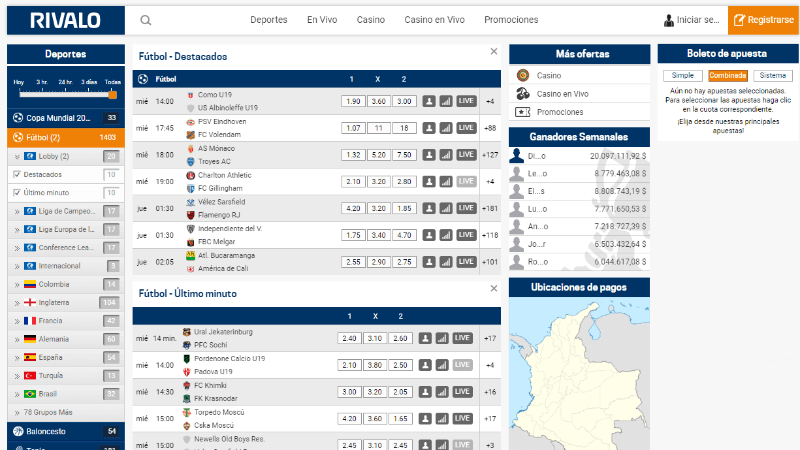Open +17 more bets for Ural match
The image size is (800, 450).
pyautogui.click(x=490, y=338)
